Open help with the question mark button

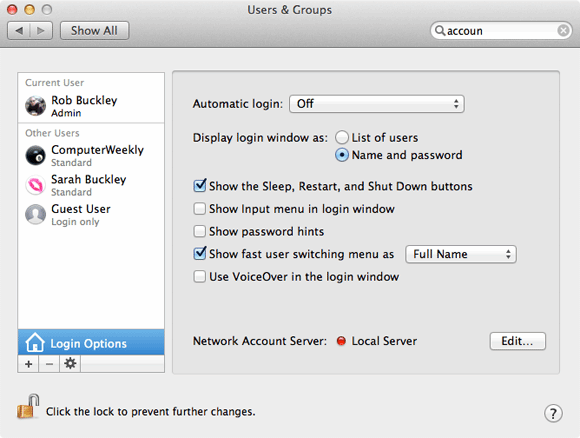click(x=553, y=413)
